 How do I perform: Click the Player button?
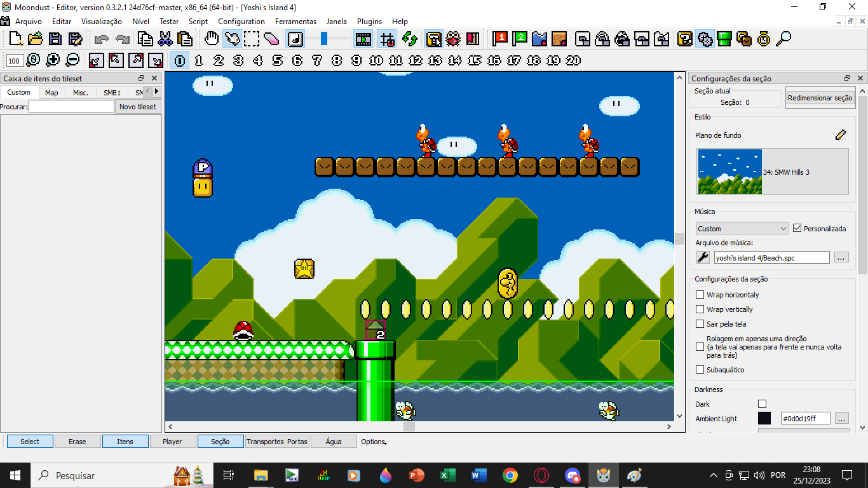(x=172, y=442)
